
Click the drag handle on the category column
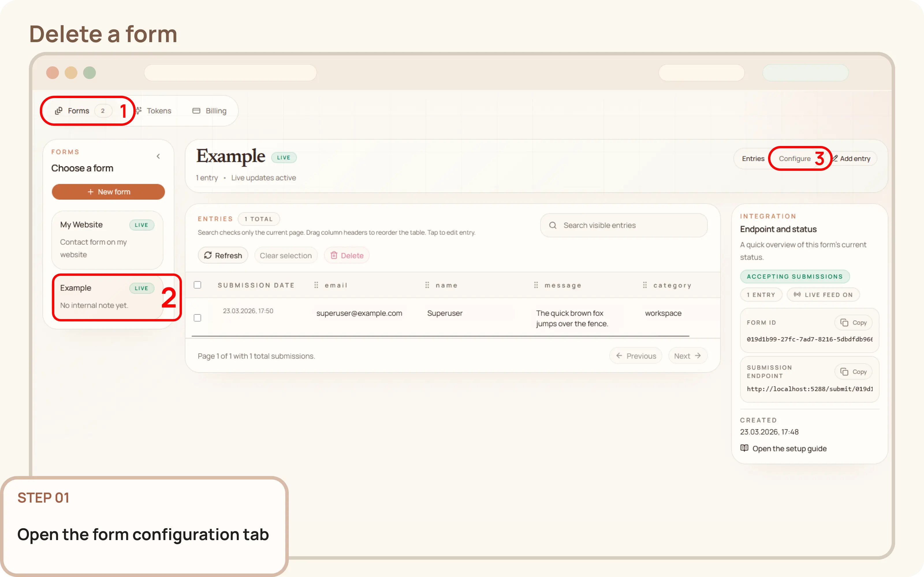pyautogui.click(x=644, y=285)
